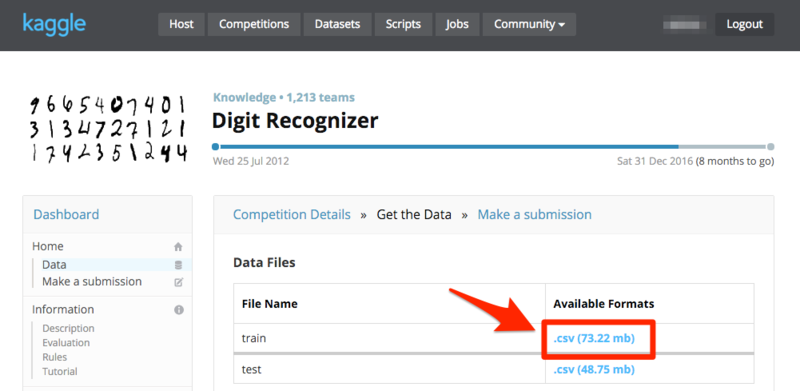Click the timeline end marker dot
The width and height of the screenshot is (800, 391).
(770, 146)
